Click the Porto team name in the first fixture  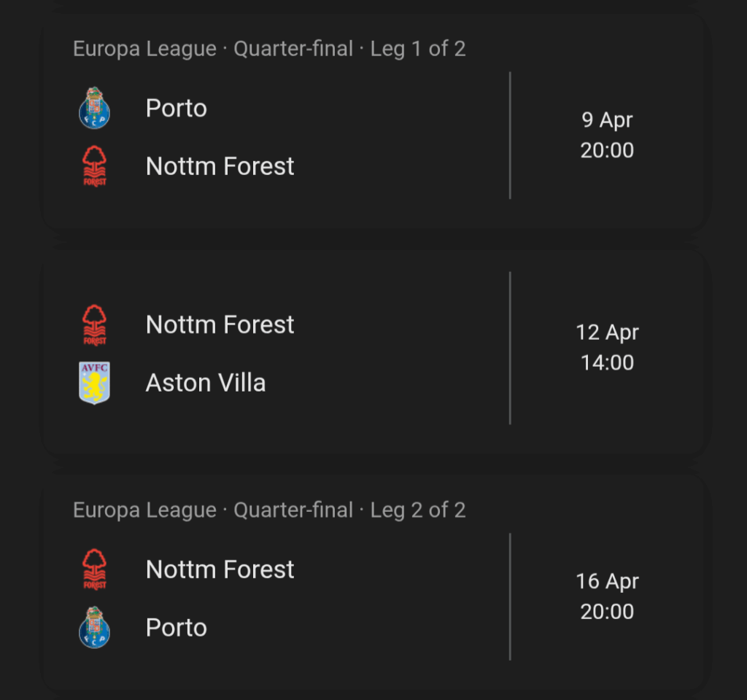(x=176, y=108)
